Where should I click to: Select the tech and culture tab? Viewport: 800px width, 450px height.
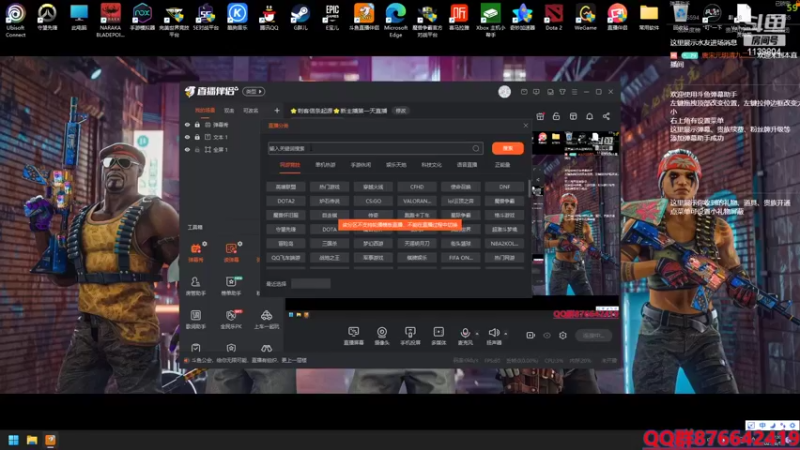[x=431, y=165]
